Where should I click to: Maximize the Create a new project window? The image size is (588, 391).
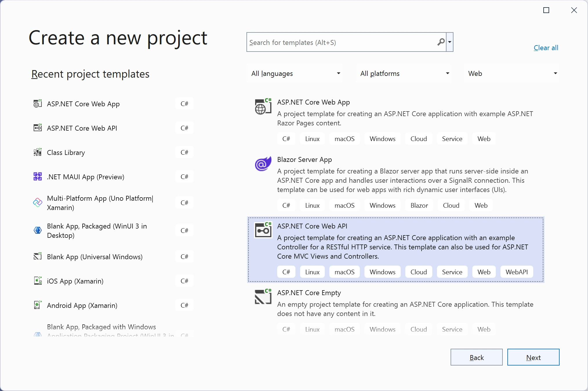click(x=546, y=10)
